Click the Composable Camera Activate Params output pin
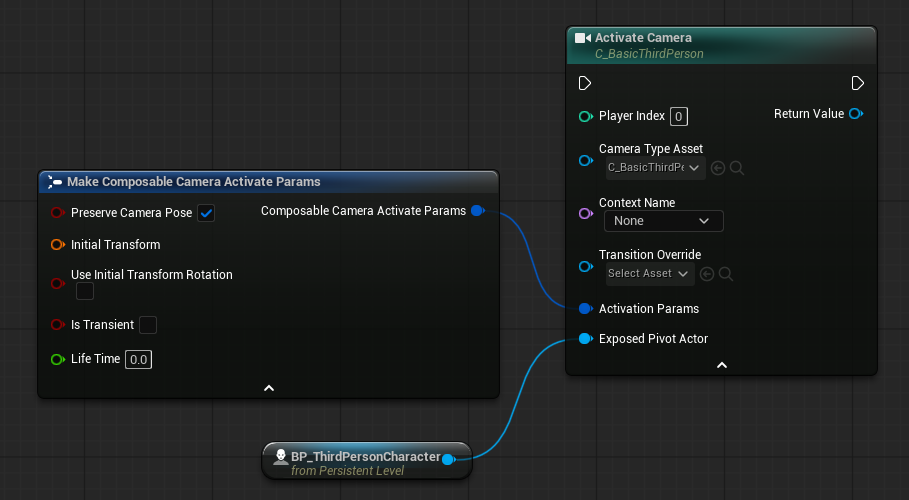This screenshot has width=909, height=500. 477,211
